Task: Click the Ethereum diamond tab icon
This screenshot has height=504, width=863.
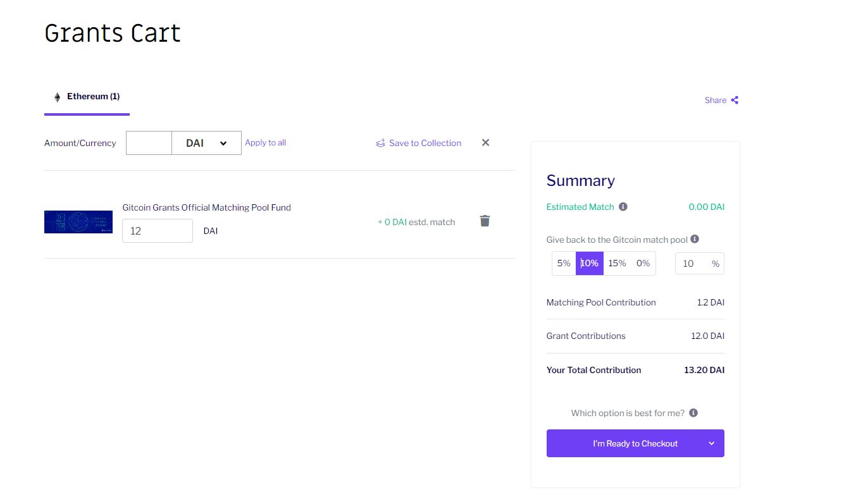Action: 57,97
